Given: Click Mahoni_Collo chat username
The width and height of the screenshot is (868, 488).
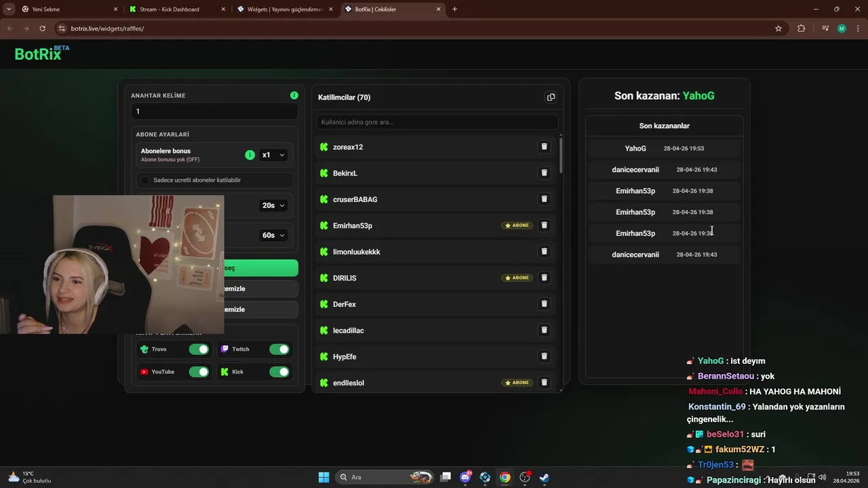Looking at the screenshot, I should point(715,391).
